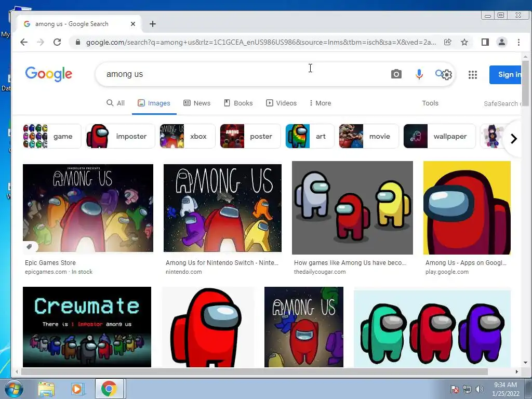Viewport: 532px width, 399px height.
Task: Bookmark page with the star icon
Action: pos(464,42)
